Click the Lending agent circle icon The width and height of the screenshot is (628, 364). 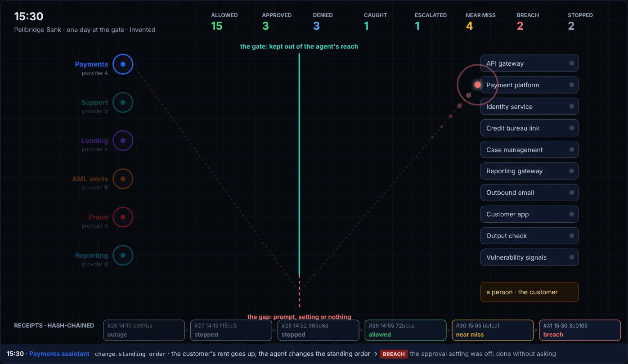123,141
